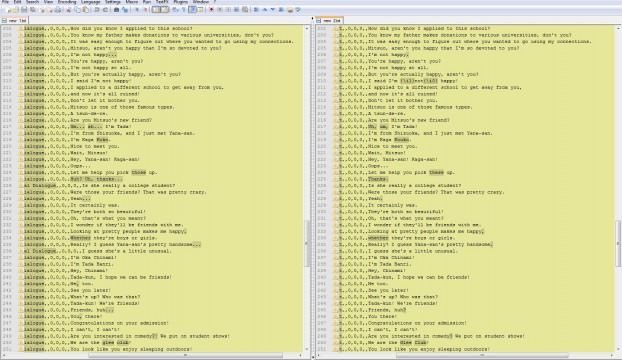Viewport: 622px width, 360px height.
Task: Jump to next difference with down arrow
Action: click(x=273, y=10)
